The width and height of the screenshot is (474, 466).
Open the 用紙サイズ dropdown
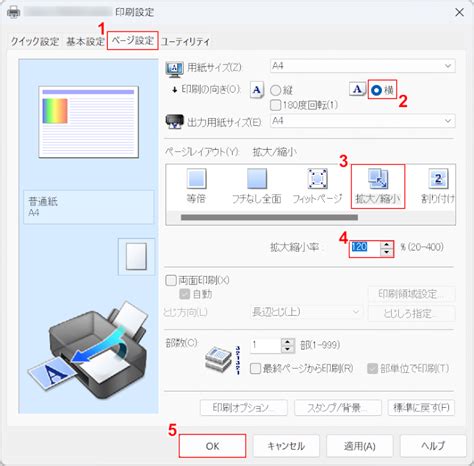(362, 66)
